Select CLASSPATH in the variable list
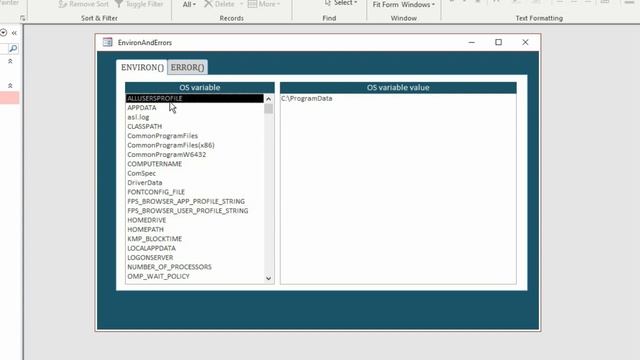Image resolution: width=640 pixels, height=360 pixels. (195, 127)
